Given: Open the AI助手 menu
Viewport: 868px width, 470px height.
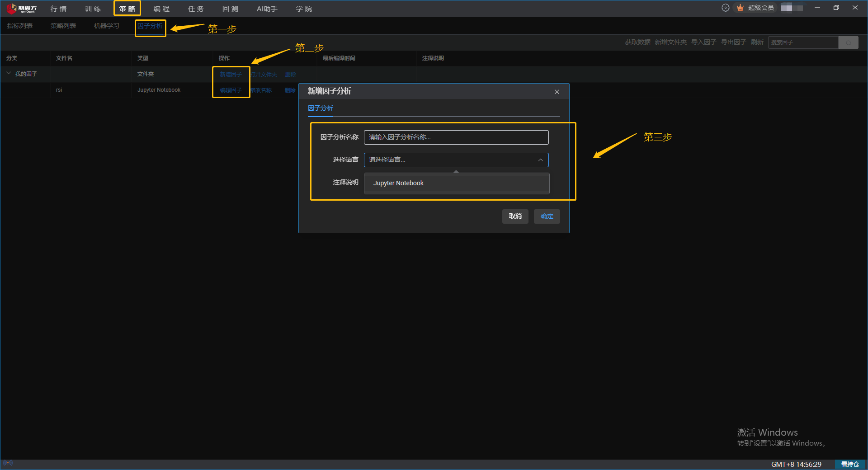Looking at the screenshot, I should tap(267, 9).
